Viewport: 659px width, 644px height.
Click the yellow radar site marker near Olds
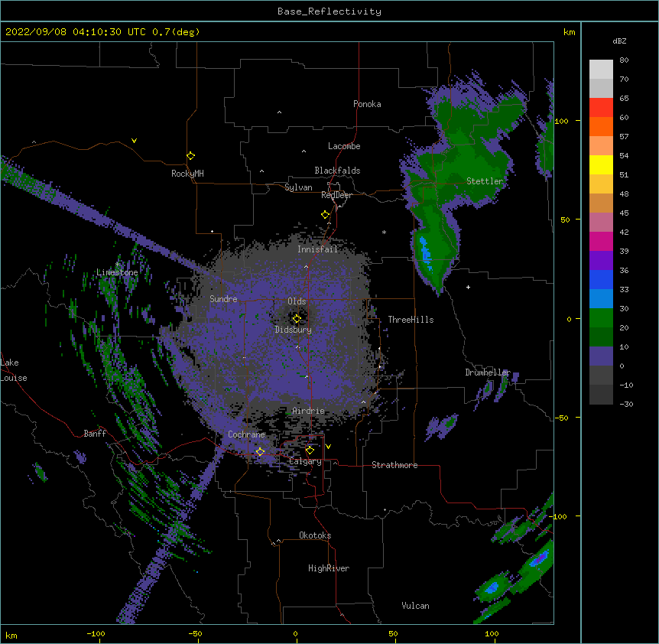[x=297, y=319]
